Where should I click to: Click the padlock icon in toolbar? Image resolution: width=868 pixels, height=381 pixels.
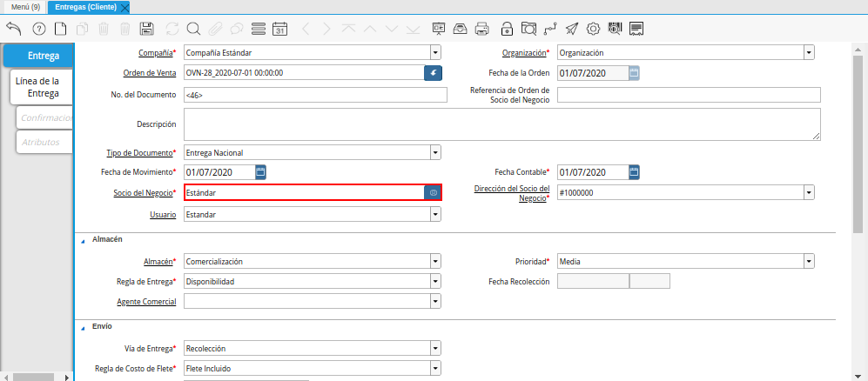coord(507,29)
